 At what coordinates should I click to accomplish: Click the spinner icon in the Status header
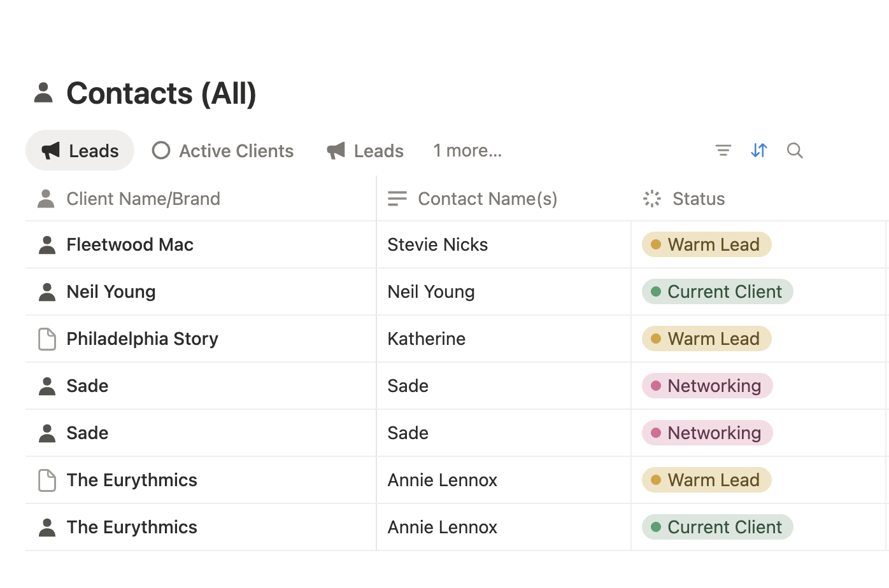click(x=652, y=199)
